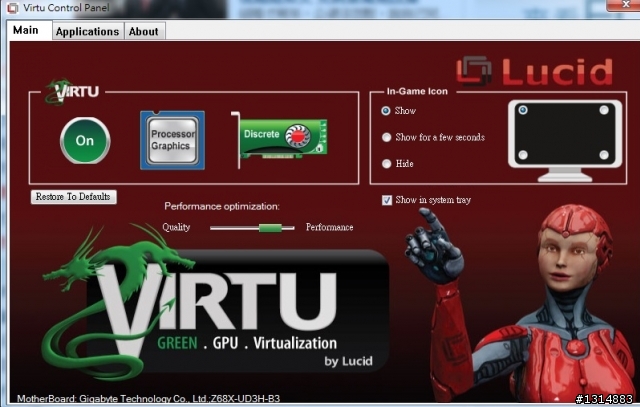Toggle the green Virtu On button
Viewport: 640px width, 407px height.
[85, 140]
